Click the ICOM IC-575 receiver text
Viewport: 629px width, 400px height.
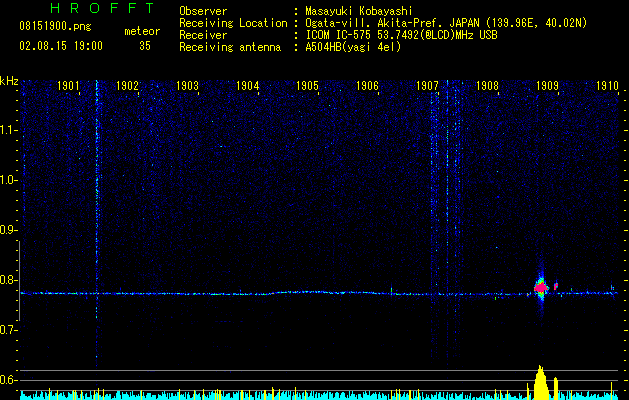[x=401, y=35]
